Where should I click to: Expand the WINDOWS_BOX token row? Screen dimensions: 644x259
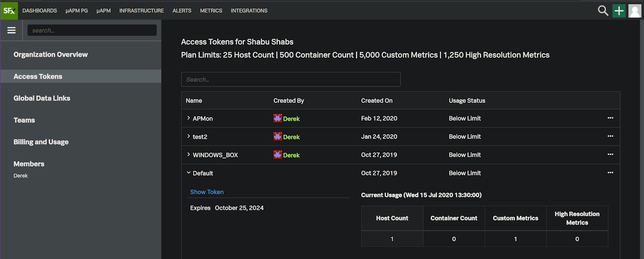188,154
